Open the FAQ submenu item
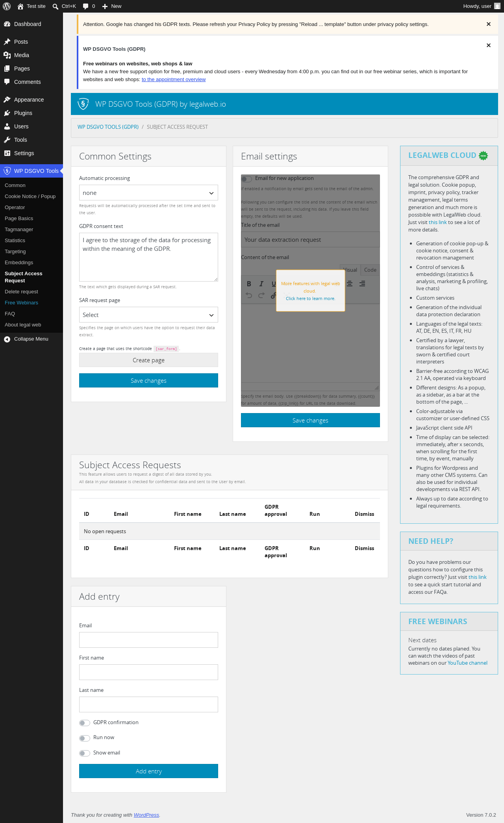The height and width of the screenshot is (823, 504). pos(10,314)
